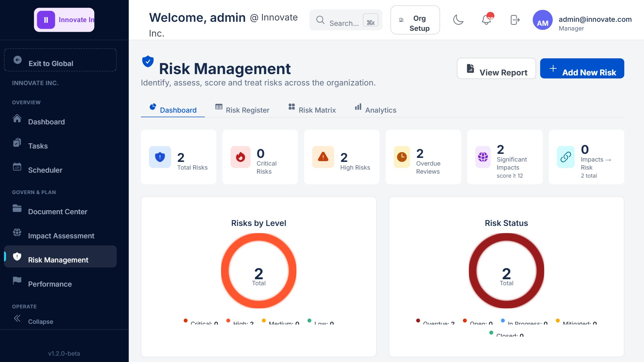Screen dimensions: 644x362
Task: Click the logout arrow icon
Action: tap(515, 20)
